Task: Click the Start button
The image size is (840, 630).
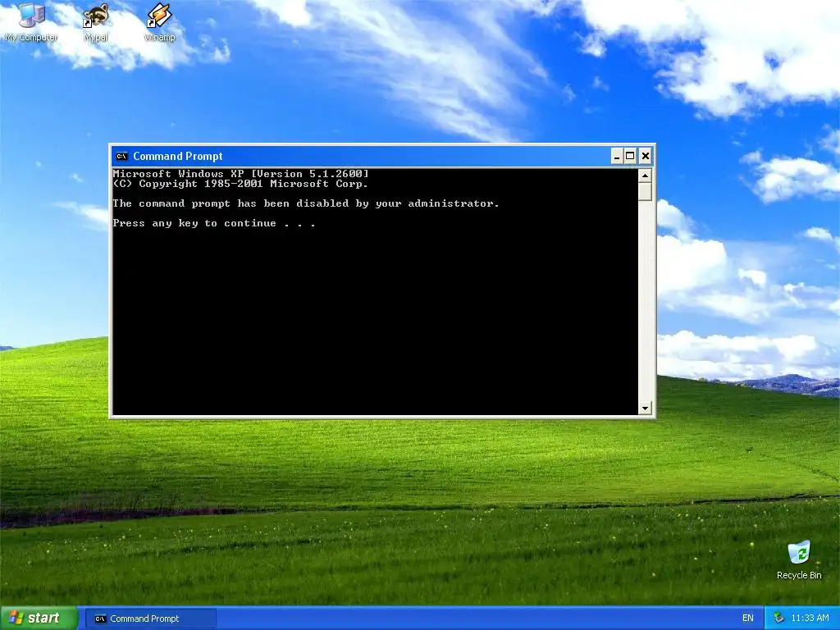Action: (x=39, y=619)
